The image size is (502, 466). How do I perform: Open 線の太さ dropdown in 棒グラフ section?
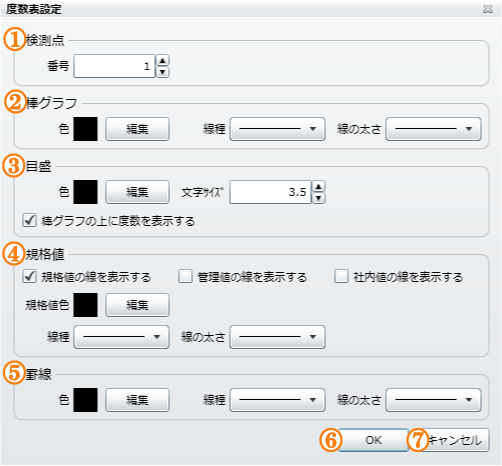click(x=433, y=129)
